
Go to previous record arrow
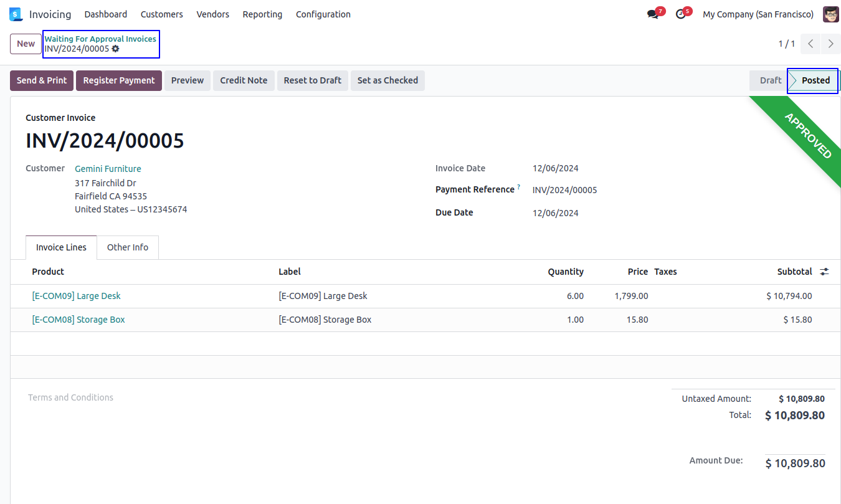point(810,44)
